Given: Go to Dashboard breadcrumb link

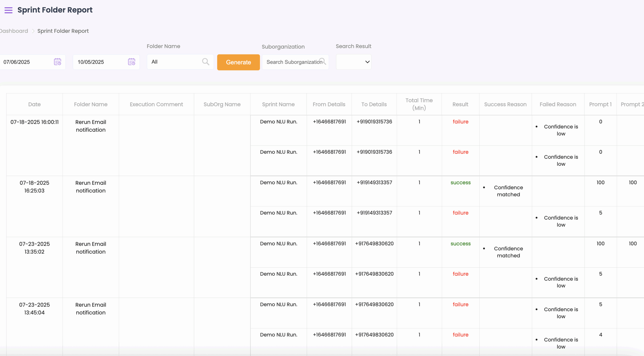Looking at the screenshot, I should (x=14, y=31).
